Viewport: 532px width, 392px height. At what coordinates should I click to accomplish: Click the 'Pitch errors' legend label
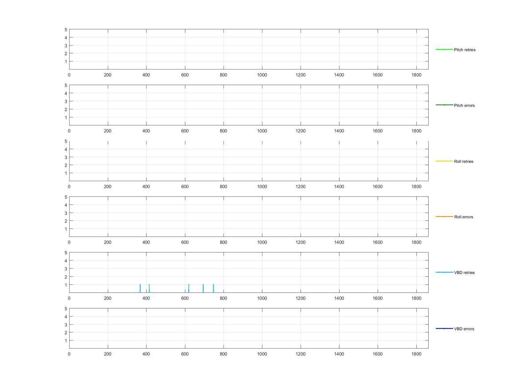[x=464, y=105]
